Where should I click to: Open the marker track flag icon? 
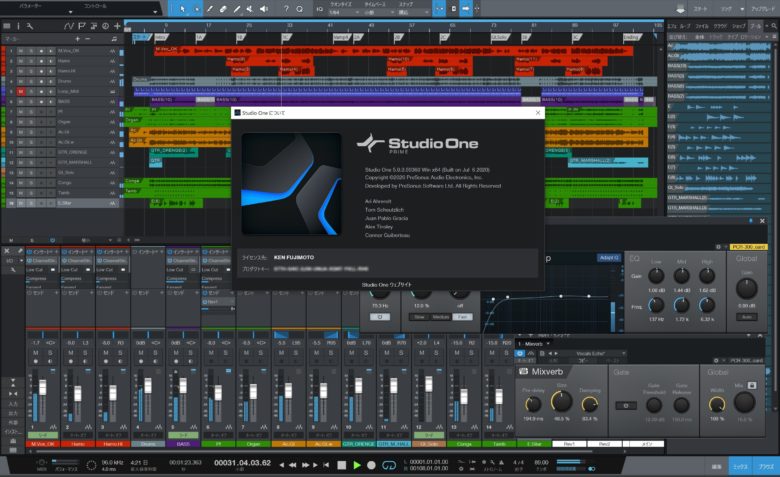[82, 26]
